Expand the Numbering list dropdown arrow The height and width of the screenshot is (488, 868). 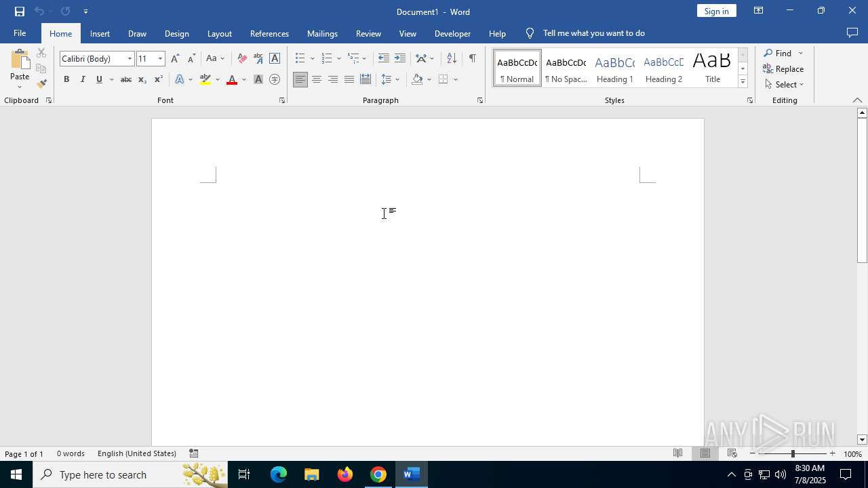point(339,58)
